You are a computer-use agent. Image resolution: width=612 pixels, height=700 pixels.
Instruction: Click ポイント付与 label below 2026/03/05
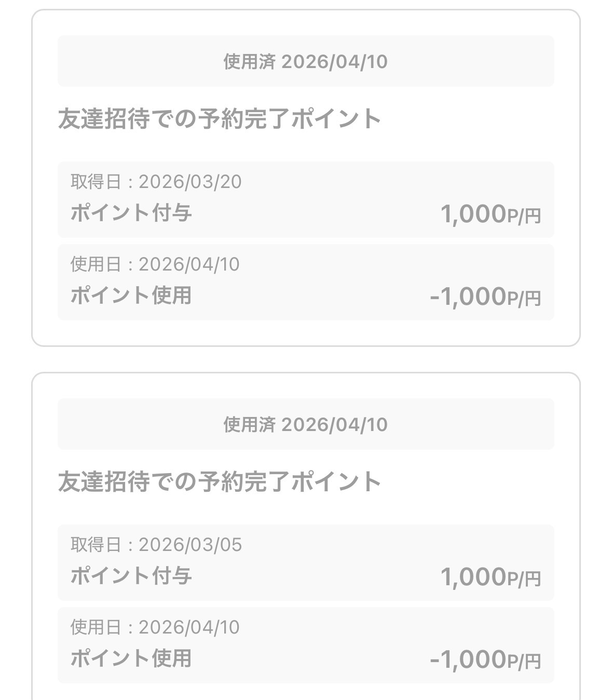tap(131, 576)
